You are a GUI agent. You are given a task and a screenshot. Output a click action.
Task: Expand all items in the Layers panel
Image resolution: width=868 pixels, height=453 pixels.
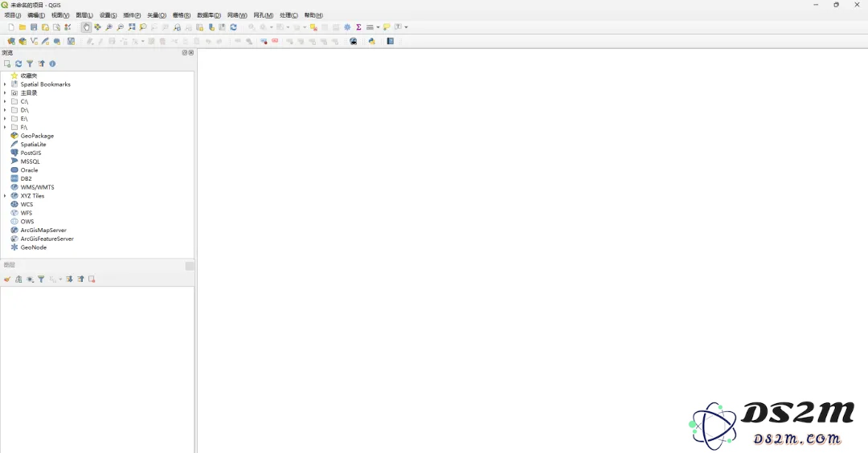point(69,280)
